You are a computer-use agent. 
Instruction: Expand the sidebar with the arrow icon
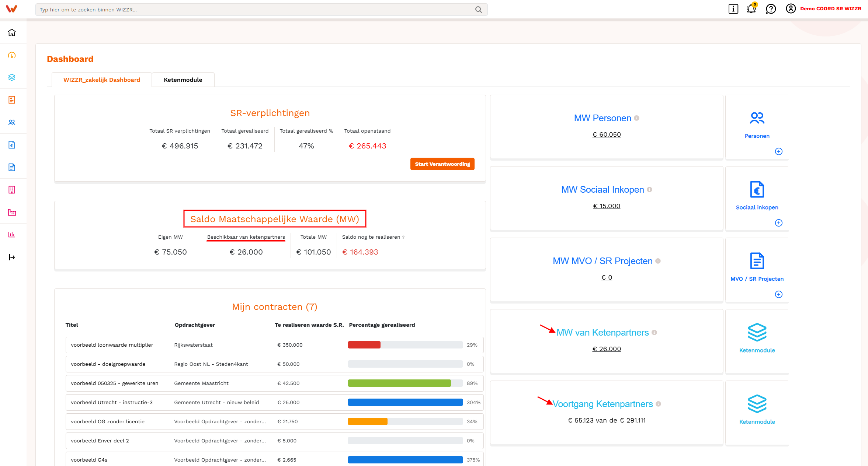(x=12, y=257)
